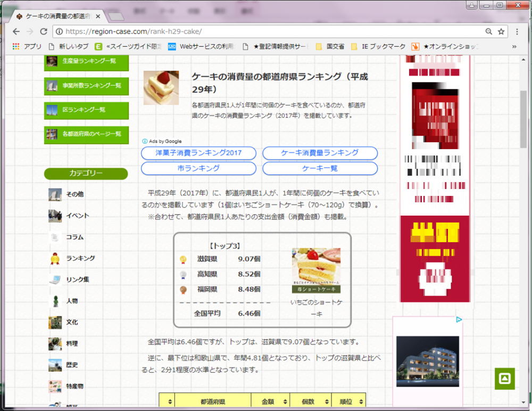This screenshot has height=411, width=532.
Task: Click the AdChoices icon on the building ad
Action: coord(459,320)
